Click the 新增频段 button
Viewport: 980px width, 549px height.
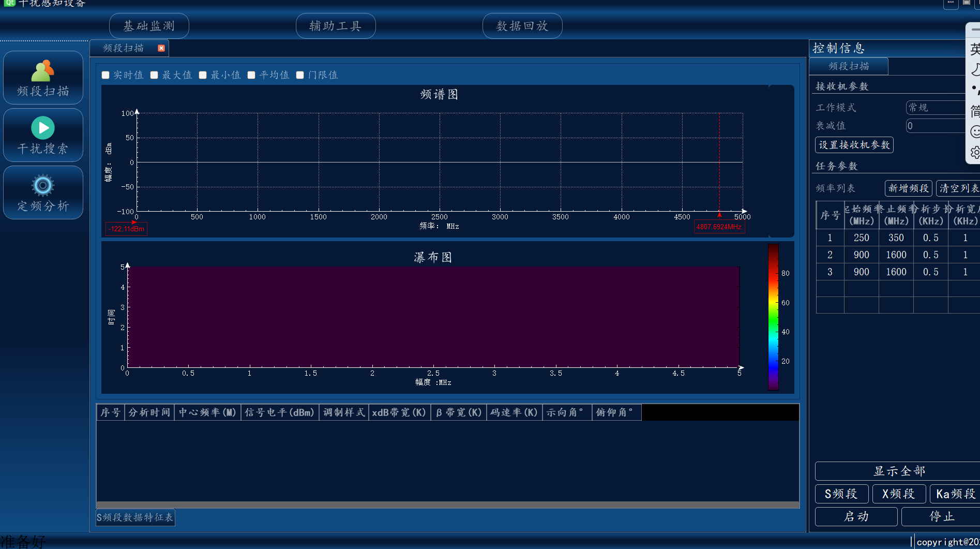click(909, 188)
